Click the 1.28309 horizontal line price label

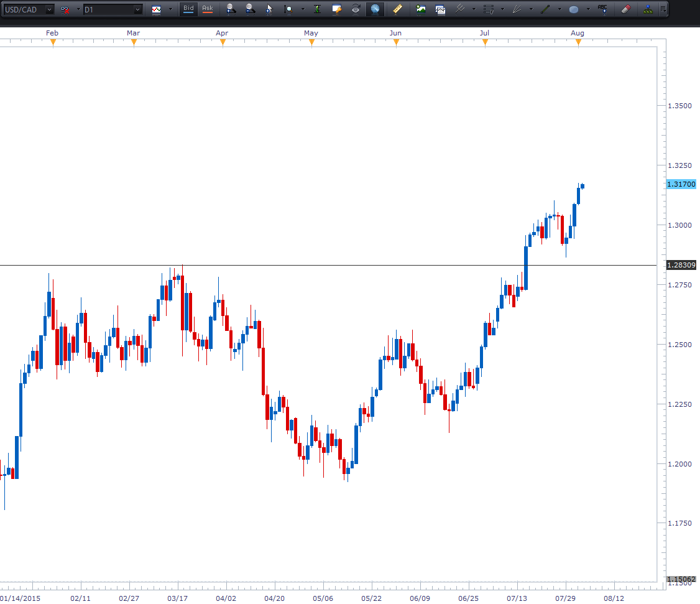[681, 265]
